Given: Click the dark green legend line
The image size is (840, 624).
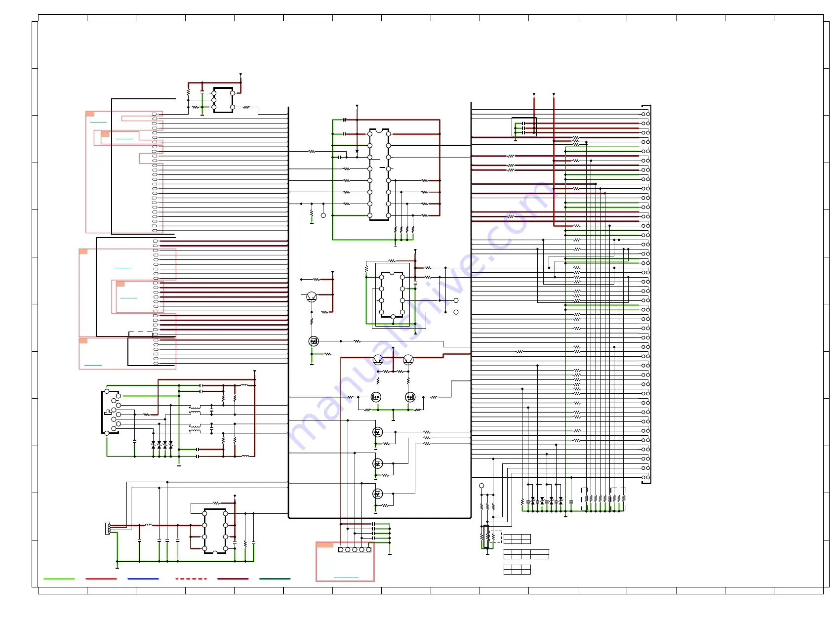Looking at the screenshot, I should click(275, 579).
